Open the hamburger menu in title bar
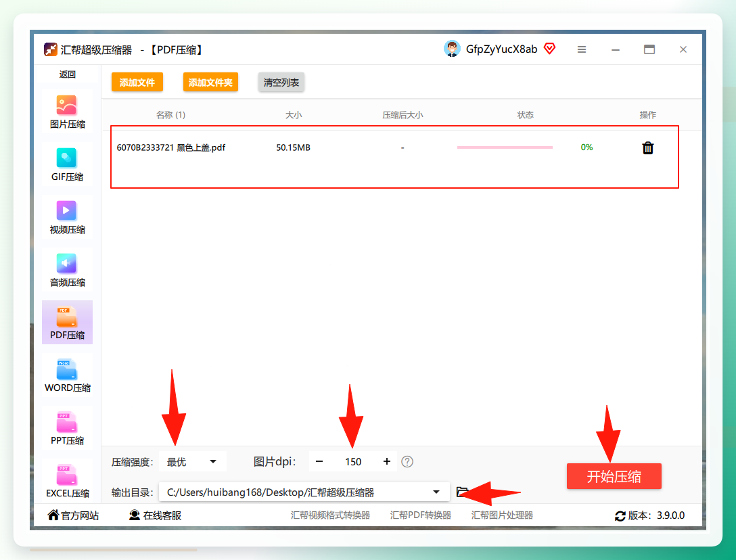The image size is (736, 560). 582,49
